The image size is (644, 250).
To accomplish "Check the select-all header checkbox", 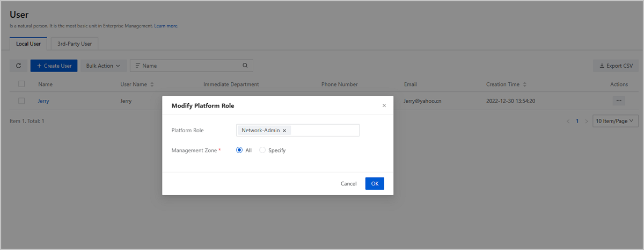I will (x=21, y=84).
